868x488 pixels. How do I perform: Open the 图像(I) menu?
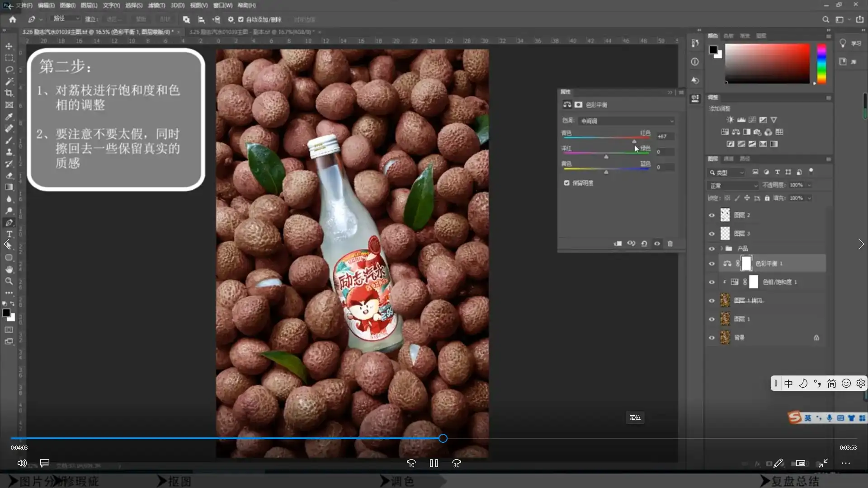tap(67, 5)
